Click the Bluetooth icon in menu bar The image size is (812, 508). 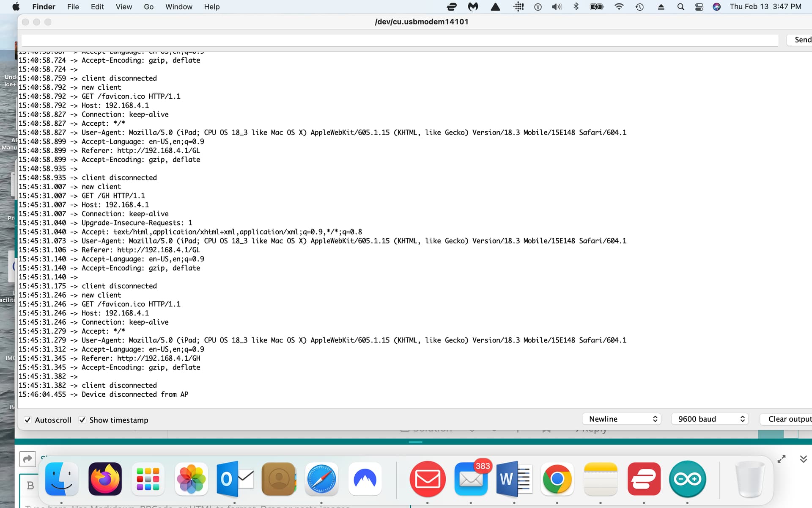point(576,7)
